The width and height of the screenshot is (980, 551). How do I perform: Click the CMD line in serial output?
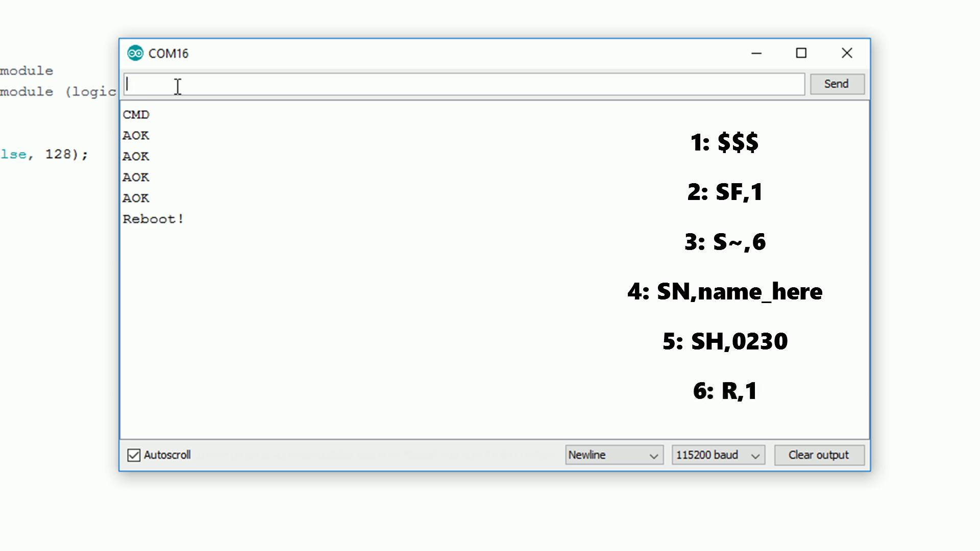136,115
